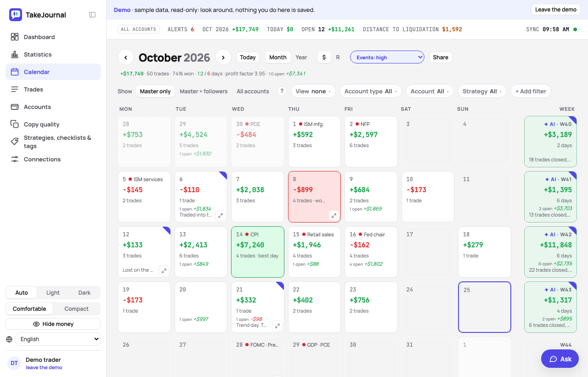This screenshot has width=588, height=377.
Task: Click the SYNC 09:58 AM status
Action: point(551,29)
